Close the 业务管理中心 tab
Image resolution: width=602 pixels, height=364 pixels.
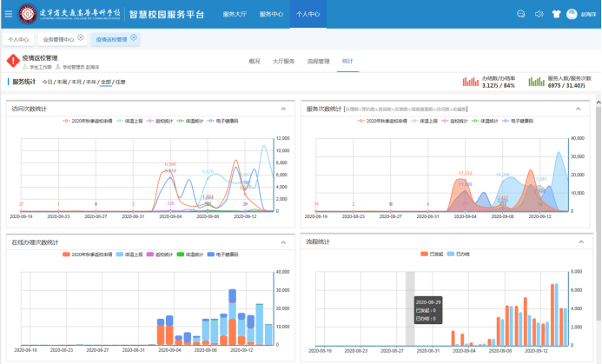click(81, 37)
